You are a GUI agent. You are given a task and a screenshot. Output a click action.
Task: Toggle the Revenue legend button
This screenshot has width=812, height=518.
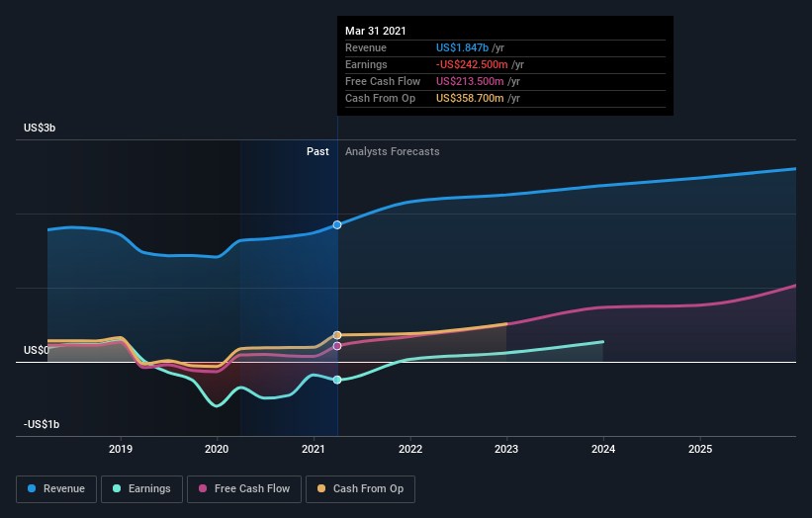point(56,489)
